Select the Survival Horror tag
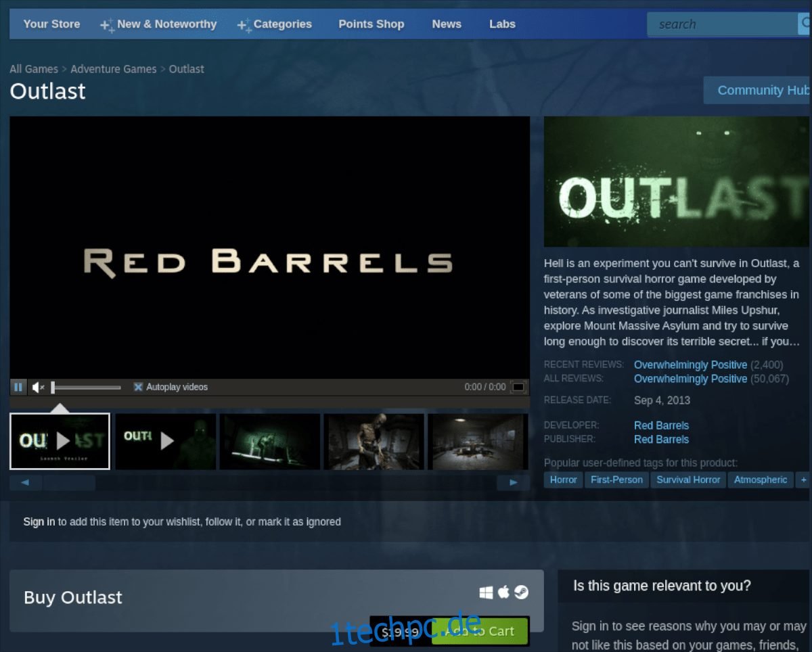Viewport: 812px width, 652px height. pyautogui.click(x=688, y=480)
